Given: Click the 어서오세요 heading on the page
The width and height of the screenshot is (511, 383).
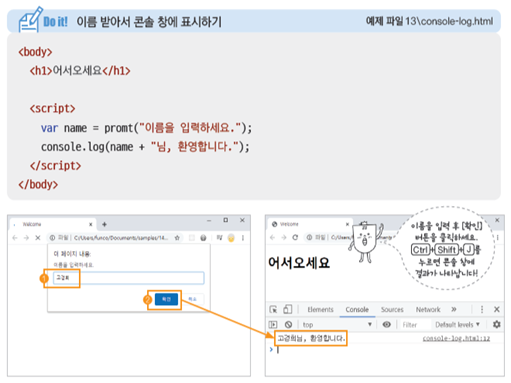Looking at the screenshot, I should pos(299,263).
